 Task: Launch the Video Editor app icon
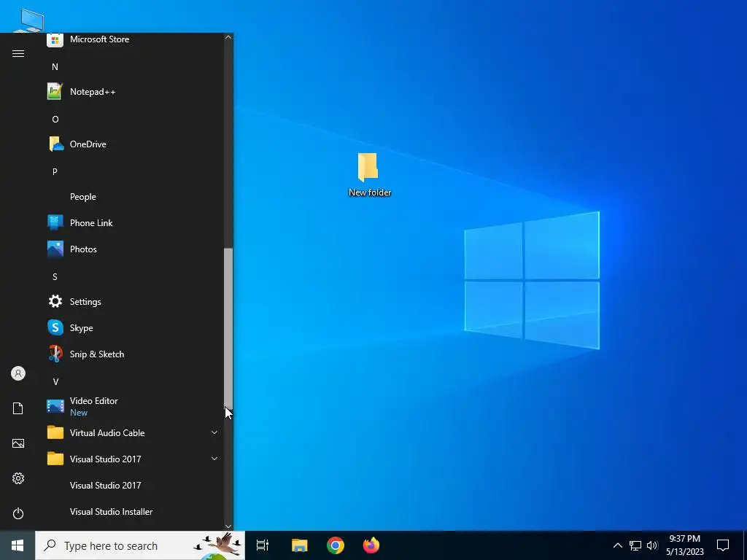click(x=55, y=406)
